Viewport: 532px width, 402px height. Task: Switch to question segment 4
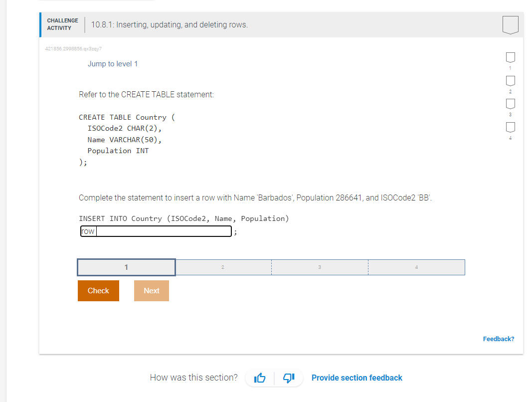[x=416, y=267]
